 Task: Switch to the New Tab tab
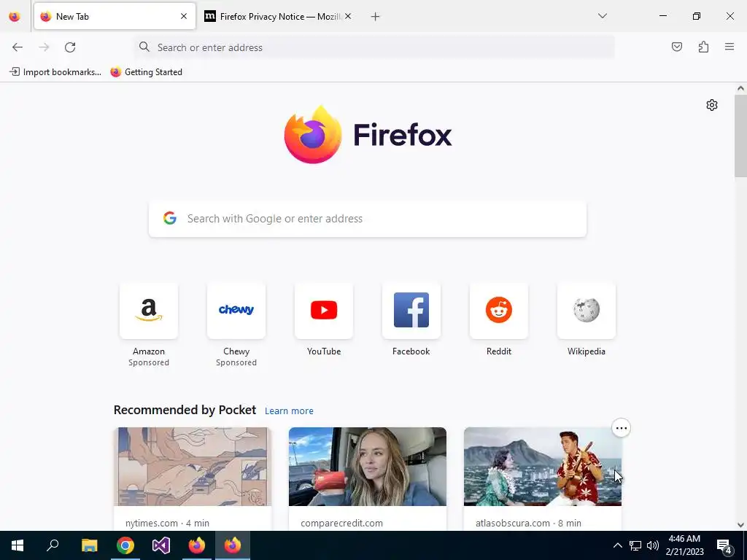[x=115, y=16]
